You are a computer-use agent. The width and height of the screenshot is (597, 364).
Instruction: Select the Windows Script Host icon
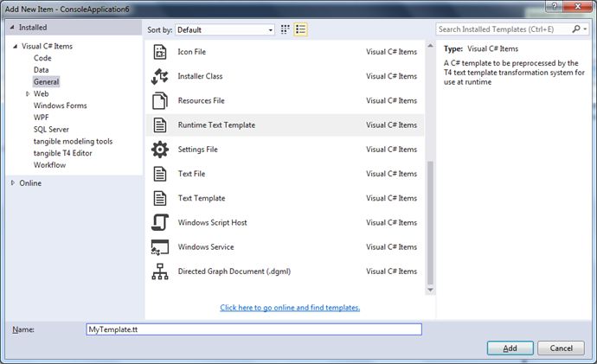click(160, 222)
